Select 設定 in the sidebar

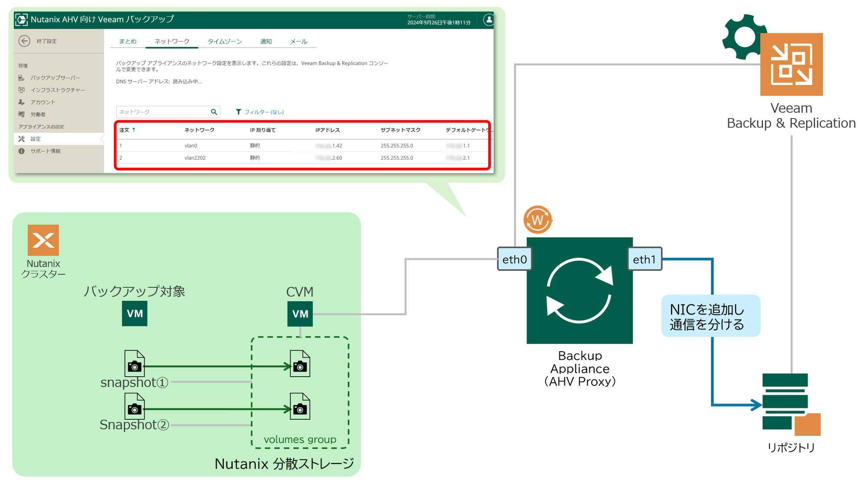59,139
